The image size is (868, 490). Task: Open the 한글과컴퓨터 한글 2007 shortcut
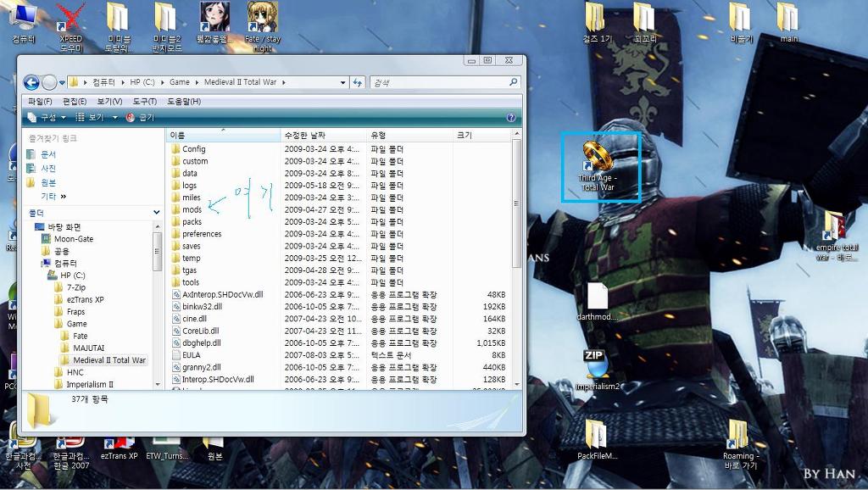click(x=71, y=454)
